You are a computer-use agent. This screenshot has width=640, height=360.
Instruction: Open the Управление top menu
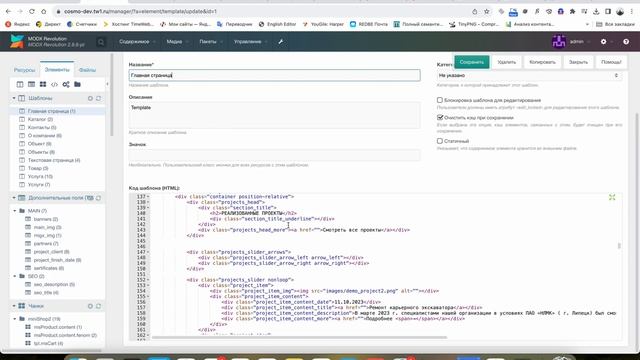click(x=250, y=42)
